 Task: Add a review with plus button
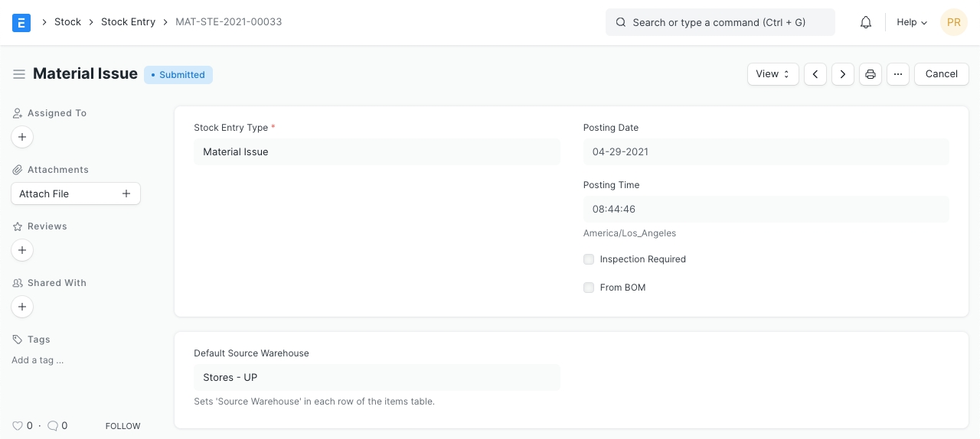[22, 250]
